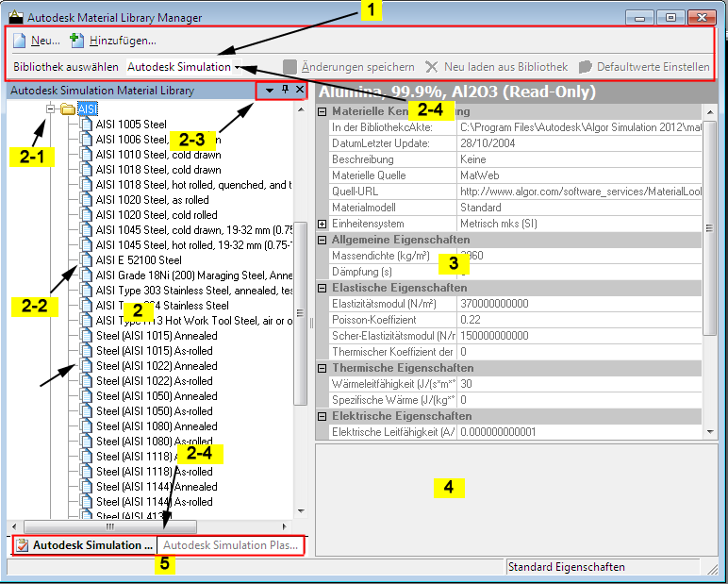Click Änderungen speichern save icon
This screenshot has height=584, width=728.
tap(290, 67)
